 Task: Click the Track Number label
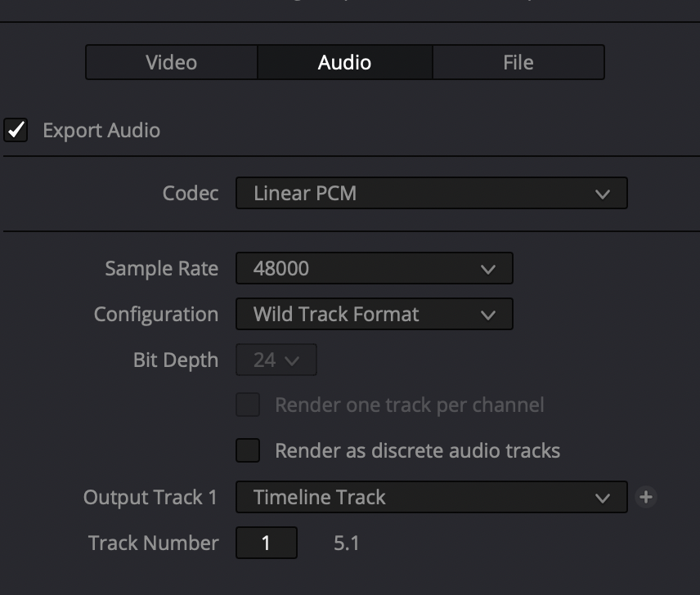154,543
